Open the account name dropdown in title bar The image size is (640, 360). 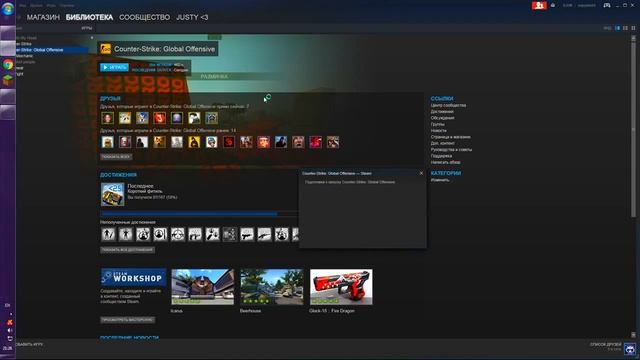pos(587,5)
